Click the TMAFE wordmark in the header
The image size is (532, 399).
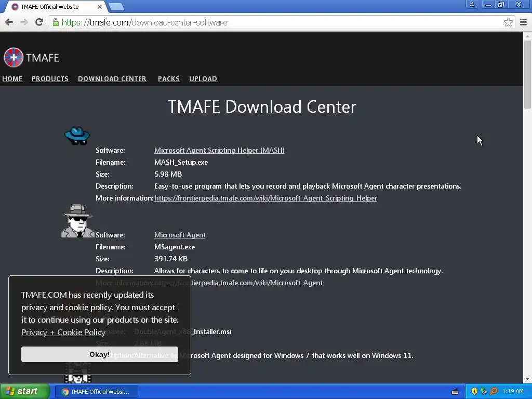tap(43, 58)
